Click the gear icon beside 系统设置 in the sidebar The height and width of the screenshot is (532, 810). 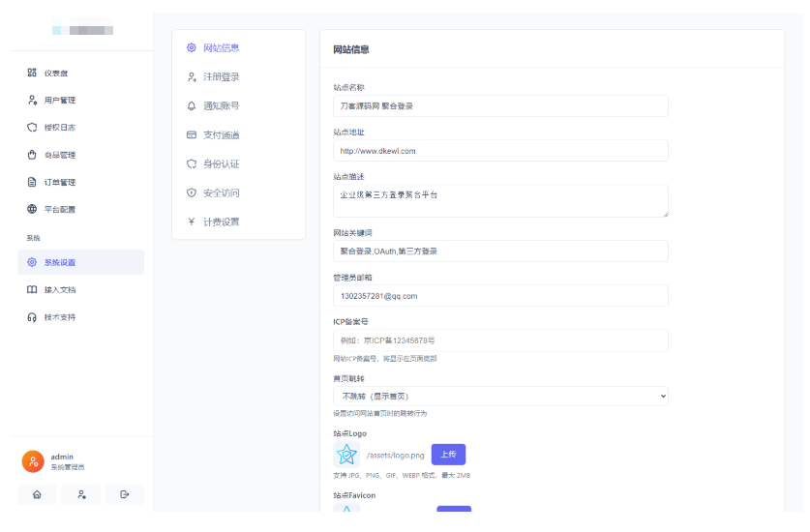click(32, 262)
